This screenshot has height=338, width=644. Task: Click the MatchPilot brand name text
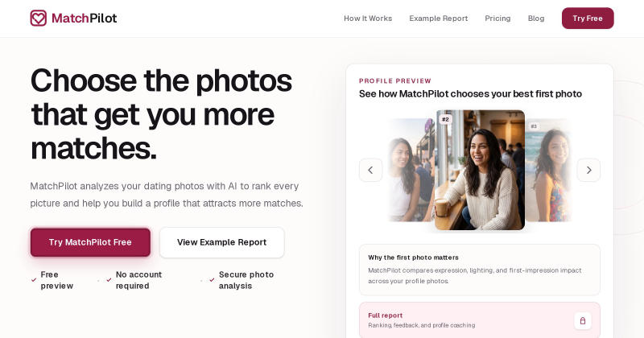point(85,18)
